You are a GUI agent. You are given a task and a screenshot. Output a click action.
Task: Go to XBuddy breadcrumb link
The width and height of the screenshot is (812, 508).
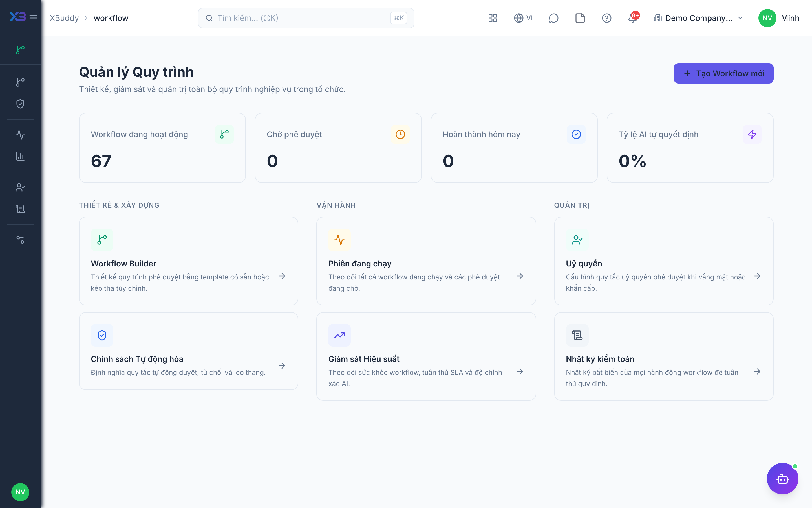[x=64, y=18]
